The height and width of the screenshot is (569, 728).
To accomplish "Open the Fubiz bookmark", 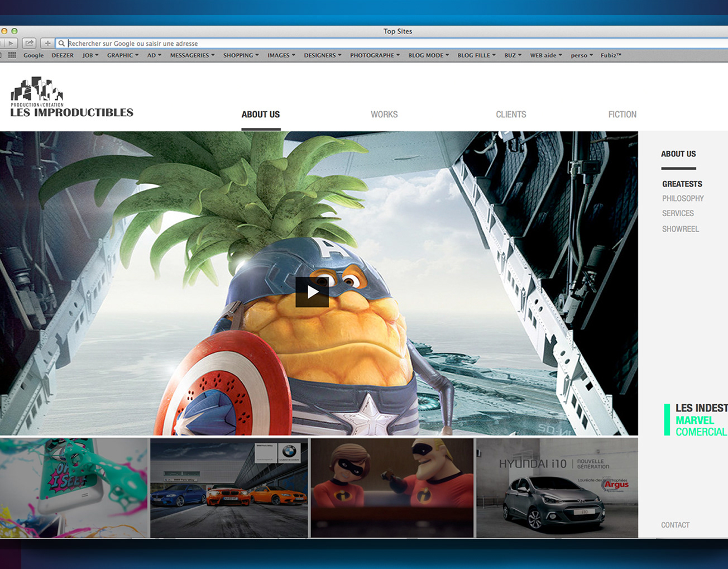I will click(611, 55).
